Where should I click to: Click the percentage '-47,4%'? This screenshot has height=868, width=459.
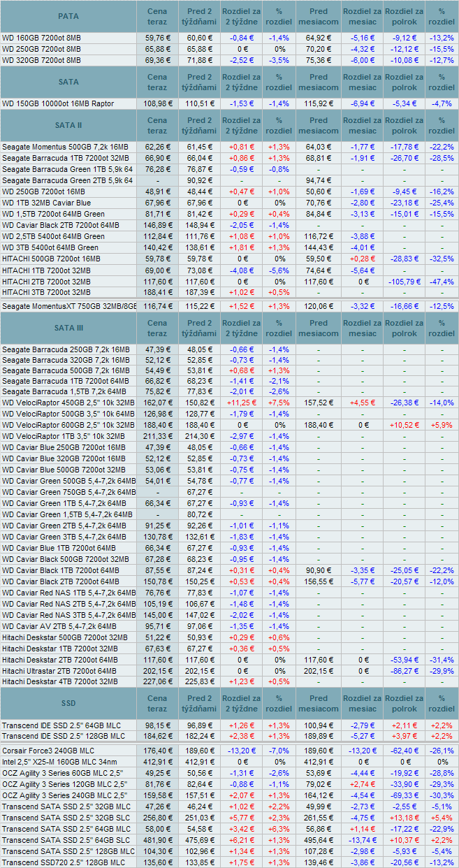pos(441,281)
